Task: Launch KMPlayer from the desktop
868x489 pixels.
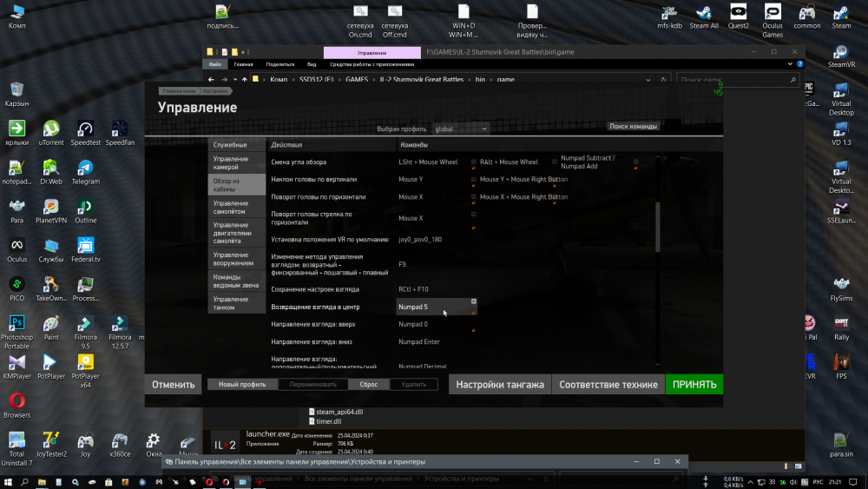Action: (x=16, y=367)
